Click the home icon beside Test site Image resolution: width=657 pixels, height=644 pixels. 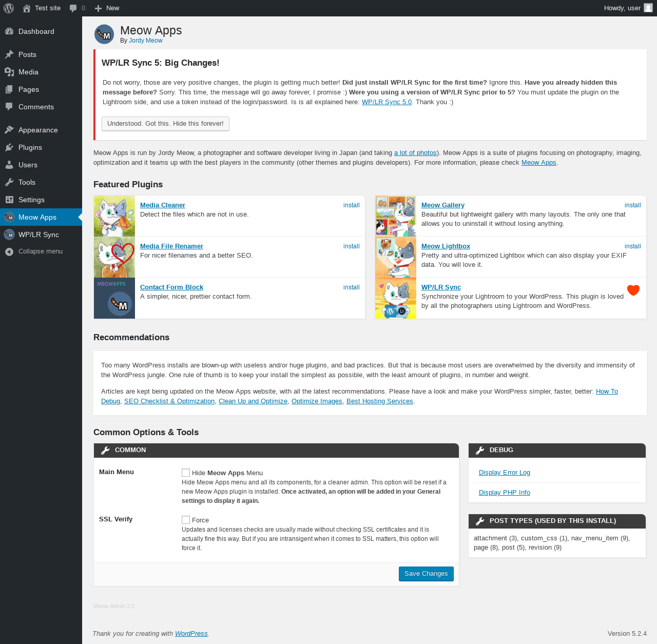[x=27, y=8]
